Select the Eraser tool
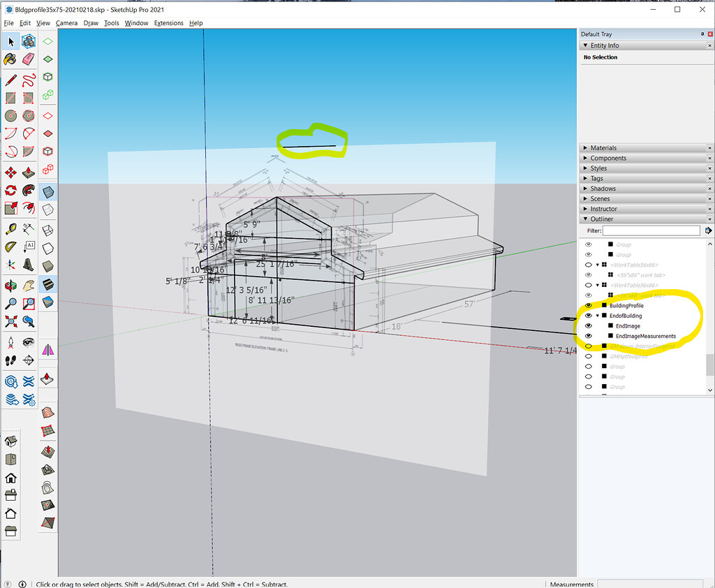Viewport: 715px width, 588px height. tap(29, 60)
